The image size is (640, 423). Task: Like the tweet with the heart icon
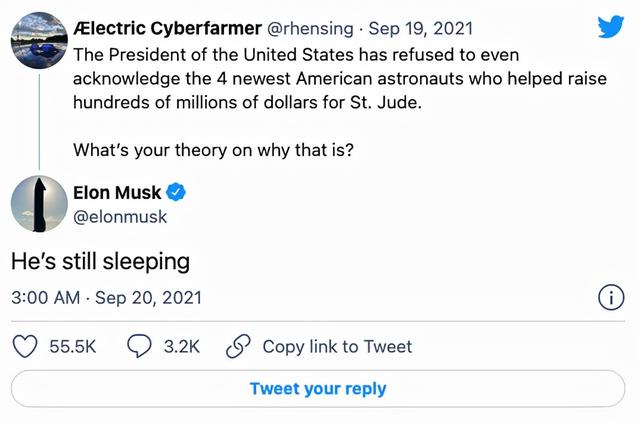pyautogui.click(x=24, y=346)
